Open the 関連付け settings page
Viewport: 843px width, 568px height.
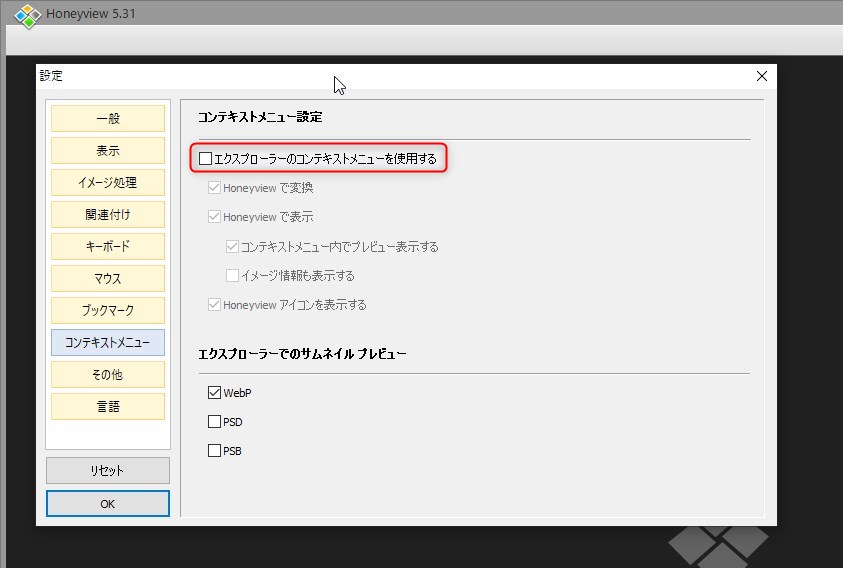(108, 214)
